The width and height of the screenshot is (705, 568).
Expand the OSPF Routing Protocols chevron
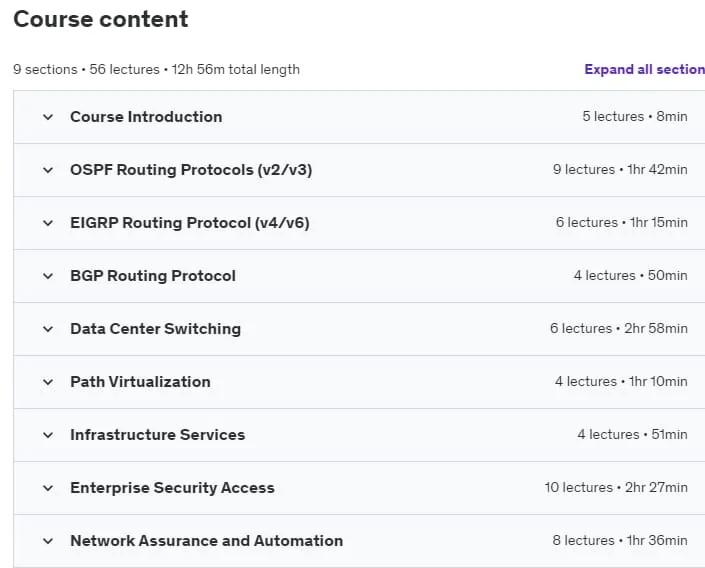click(x=48, y=170)
